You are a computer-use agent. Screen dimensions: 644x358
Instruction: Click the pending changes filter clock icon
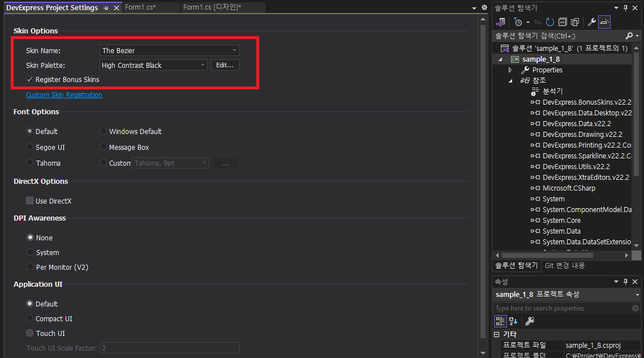pos(518,22)
